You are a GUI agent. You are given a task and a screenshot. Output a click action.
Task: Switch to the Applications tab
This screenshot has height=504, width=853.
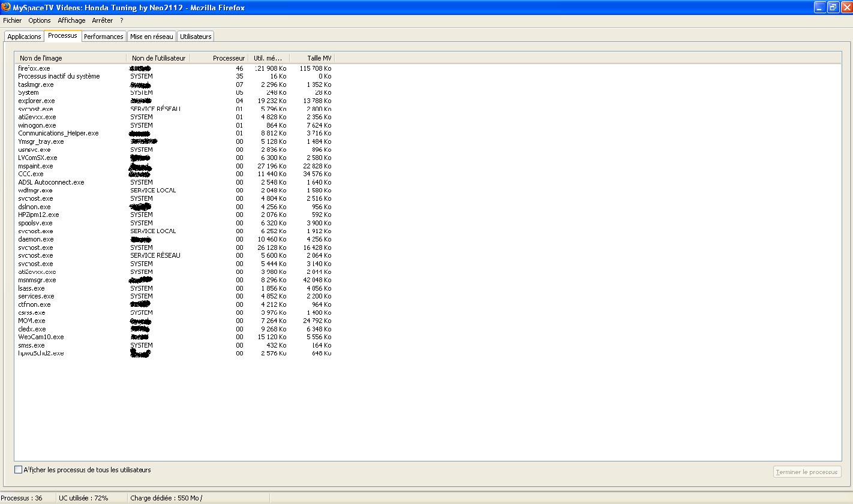(24, 37)
